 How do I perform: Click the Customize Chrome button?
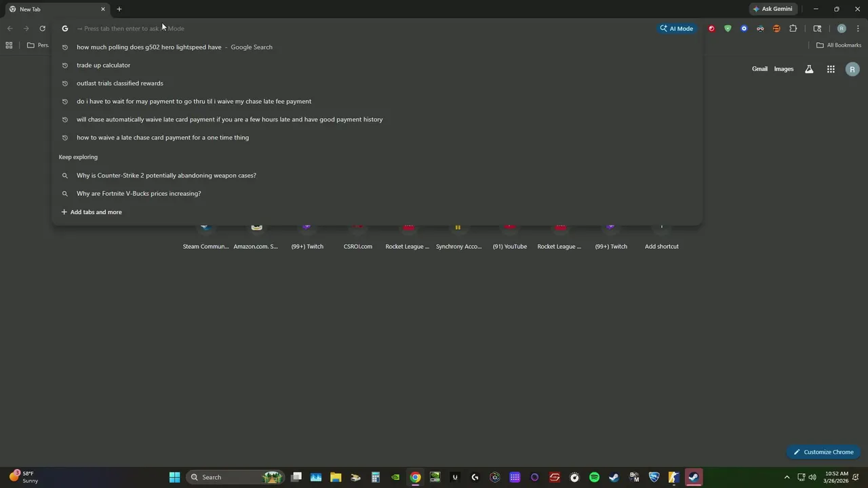click(823, 452)
